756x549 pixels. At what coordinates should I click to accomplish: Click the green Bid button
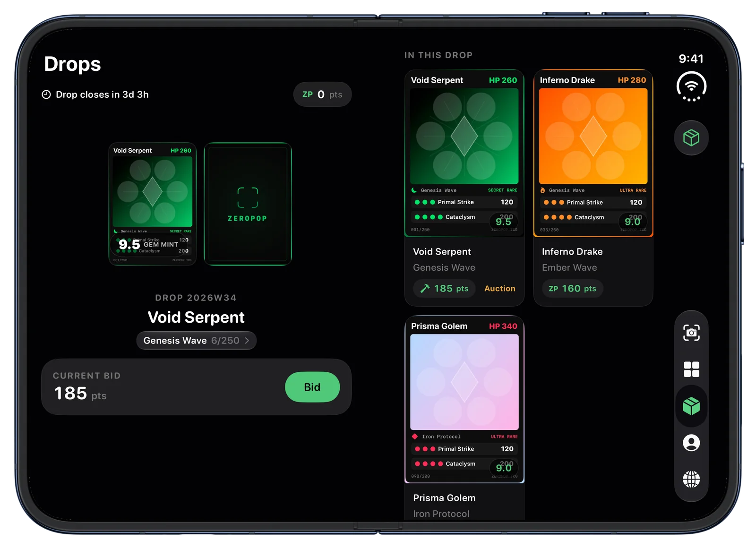(x=312, y=387)
